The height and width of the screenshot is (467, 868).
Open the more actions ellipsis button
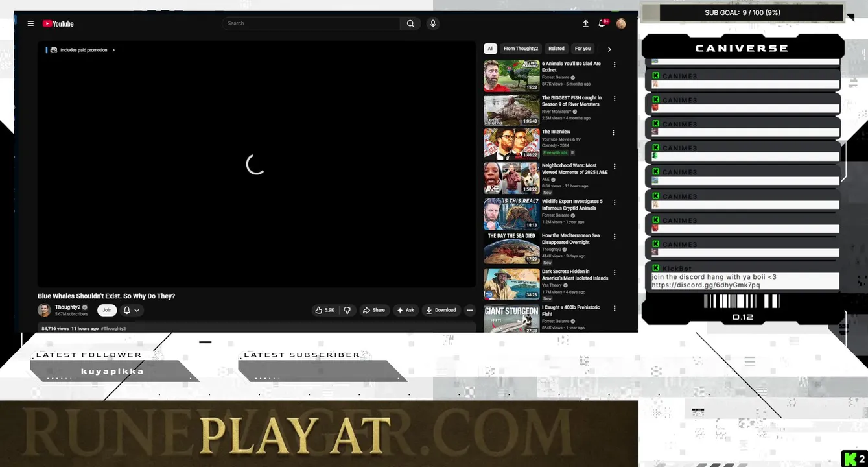(x=470, y=310)
